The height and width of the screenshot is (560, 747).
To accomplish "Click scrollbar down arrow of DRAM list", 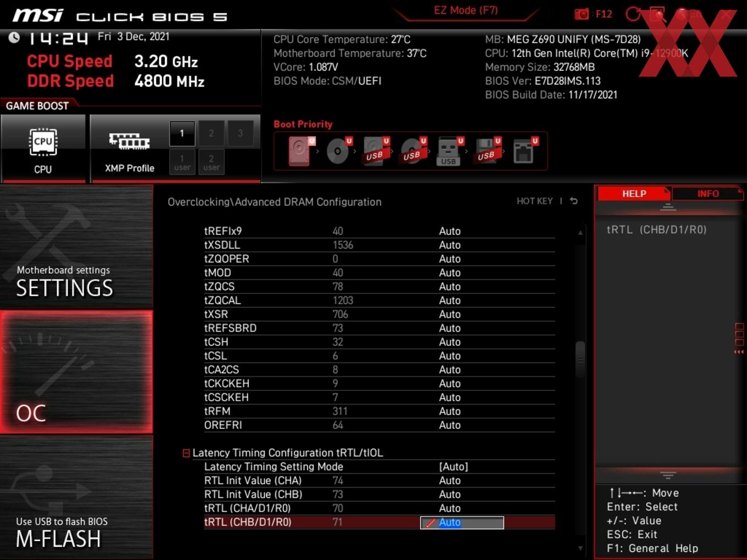I will [x=580, y=548].
